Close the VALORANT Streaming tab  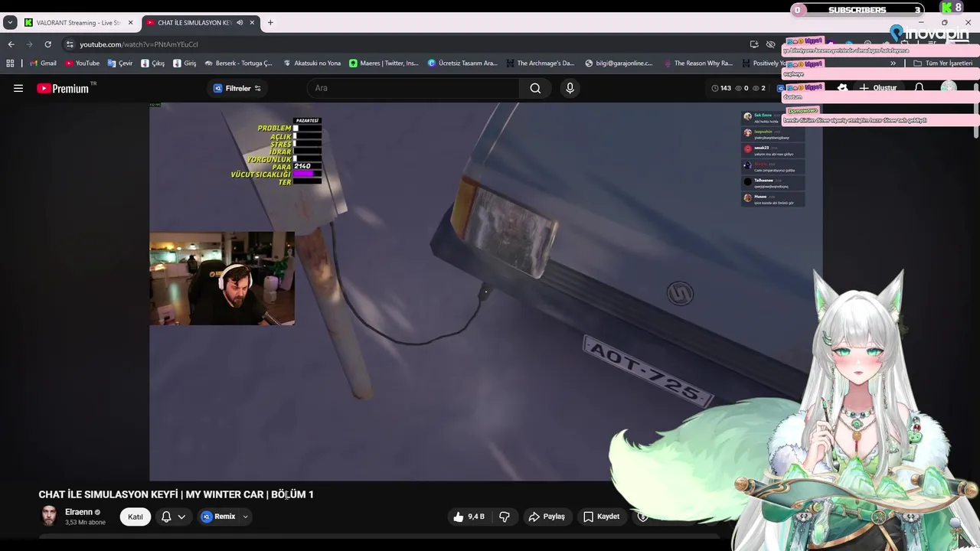click(x=130, y=22)
